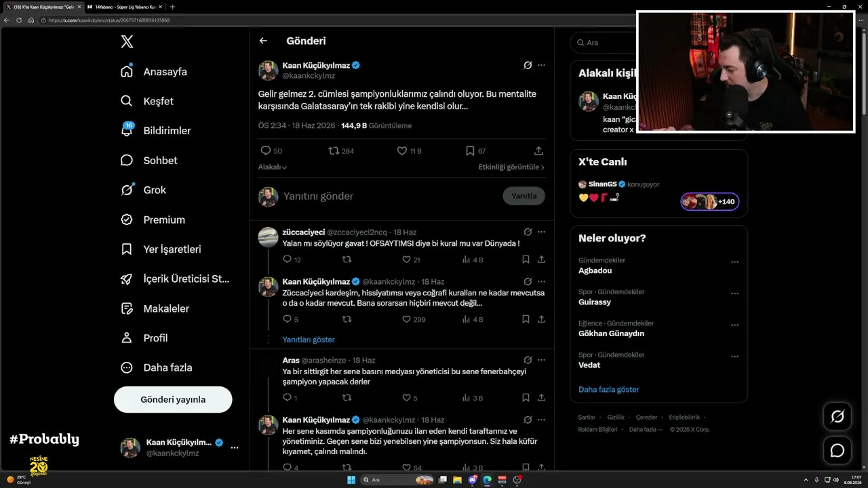Click the Grok icon on züccaciyeci's reply

528,232
